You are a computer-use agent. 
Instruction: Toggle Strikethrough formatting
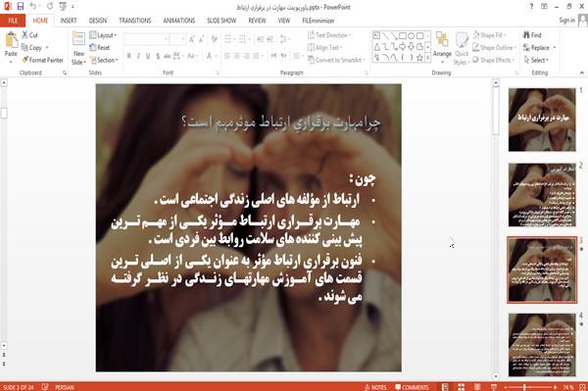pyautogui.click(x=168, y=56)
